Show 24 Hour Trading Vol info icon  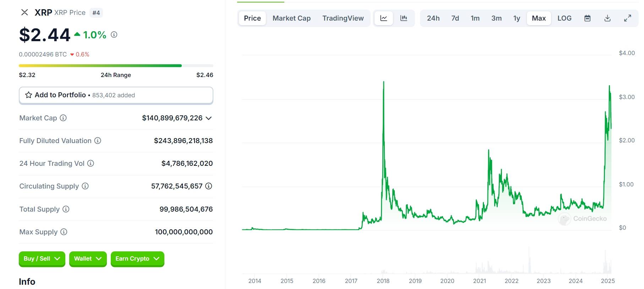point(91,163)
